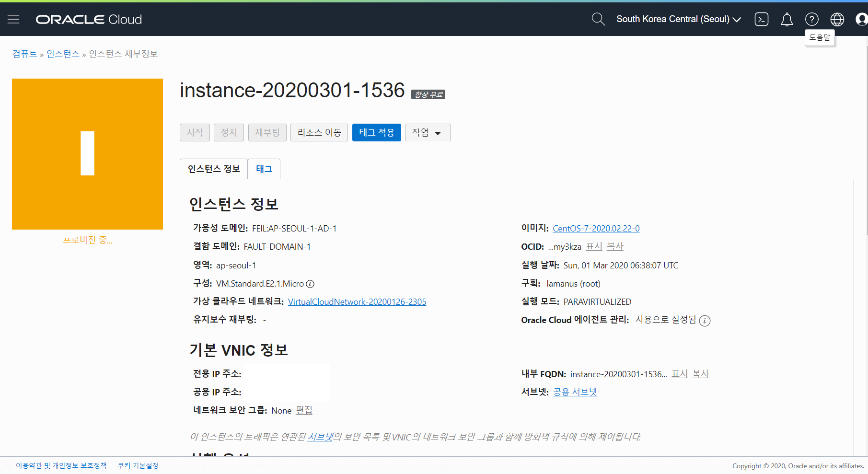Click info icon next to VM.Standard.E2.1.Micro

coord(310,284)
